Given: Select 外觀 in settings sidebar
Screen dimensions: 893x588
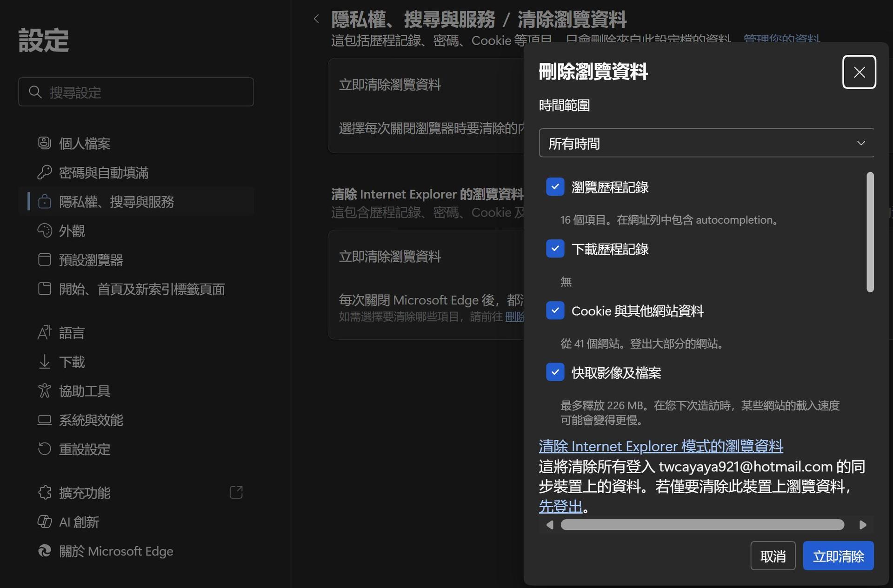Looking at the screenshot, I should click(x=136, y=231).
